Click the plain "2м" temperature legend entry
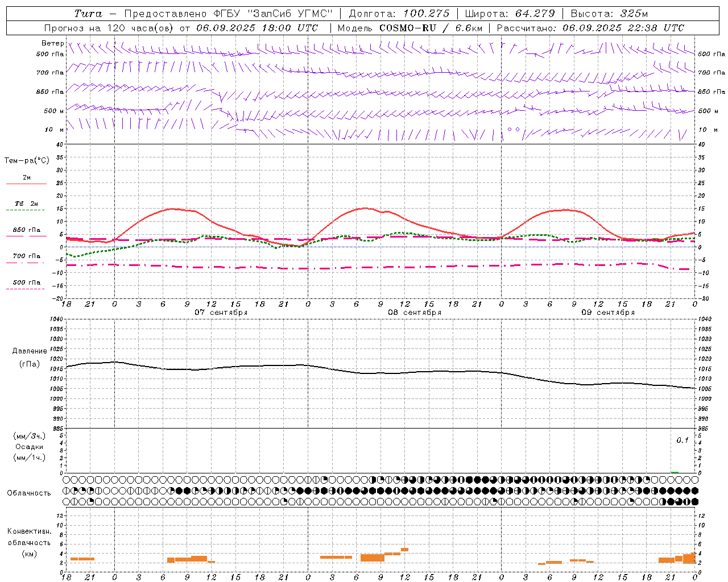This screenshot has height=582, width=728. [x=27, y=177]
